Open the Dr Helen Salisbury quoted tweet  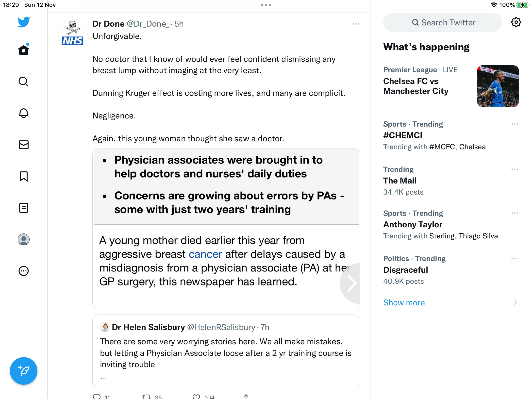pos(226,351)
